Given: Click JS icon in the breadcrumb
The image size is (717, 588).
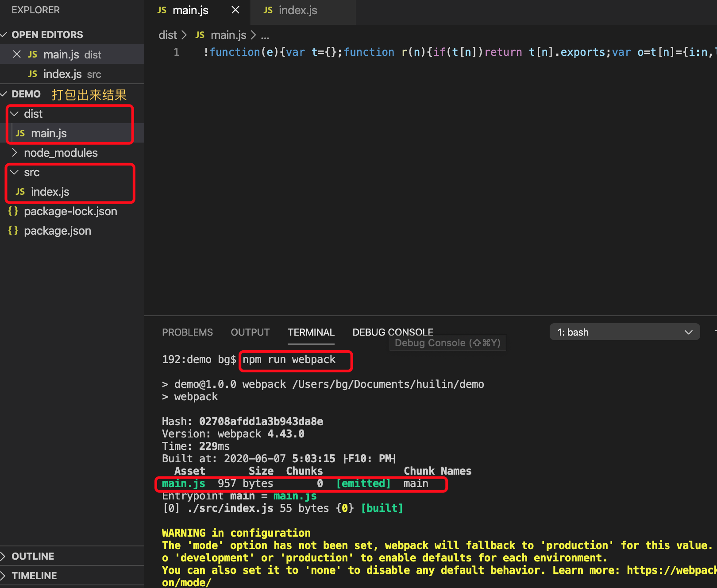Looking at the screenshot, I should coord(200,35).
